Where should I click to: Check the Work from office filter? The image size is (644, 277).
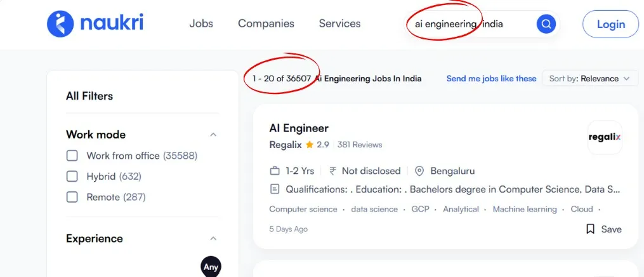(x=72, y=156)
